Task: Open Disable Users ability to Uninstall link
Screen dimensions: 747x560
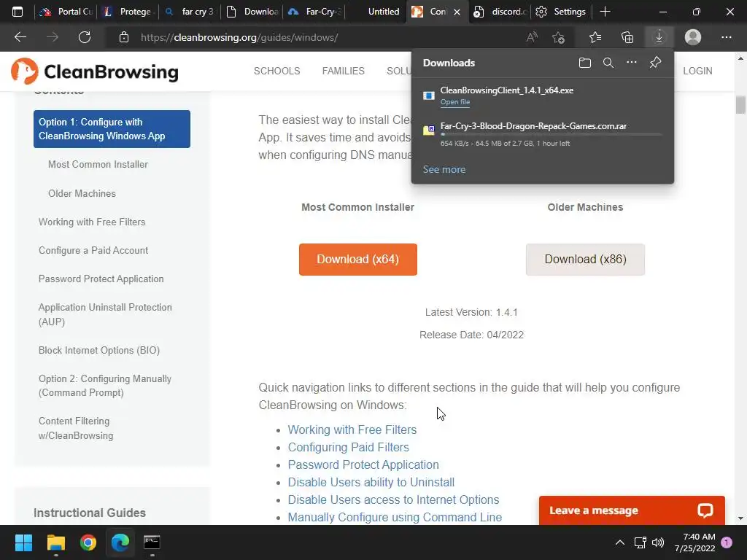Action: (371, 483)
